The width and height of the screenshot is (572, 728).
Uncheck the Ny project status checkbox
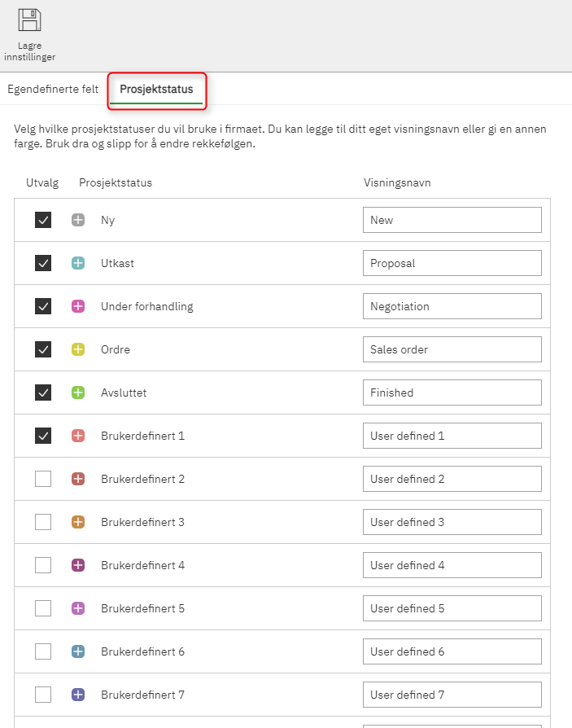(x=43, y=220)
